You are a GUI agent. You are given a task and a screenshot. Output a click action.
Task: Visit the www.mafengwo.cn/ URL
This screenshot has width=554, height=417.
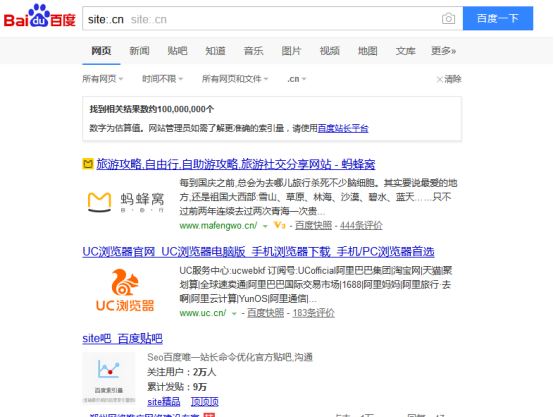(218, 225)
